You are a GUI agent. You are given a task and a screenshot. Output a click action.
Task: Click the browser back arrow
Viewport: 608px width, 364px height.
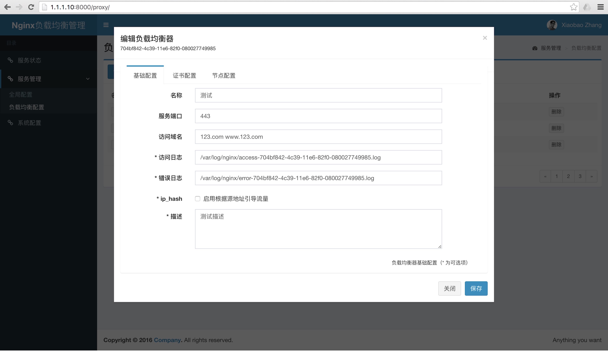coord(7,7)
